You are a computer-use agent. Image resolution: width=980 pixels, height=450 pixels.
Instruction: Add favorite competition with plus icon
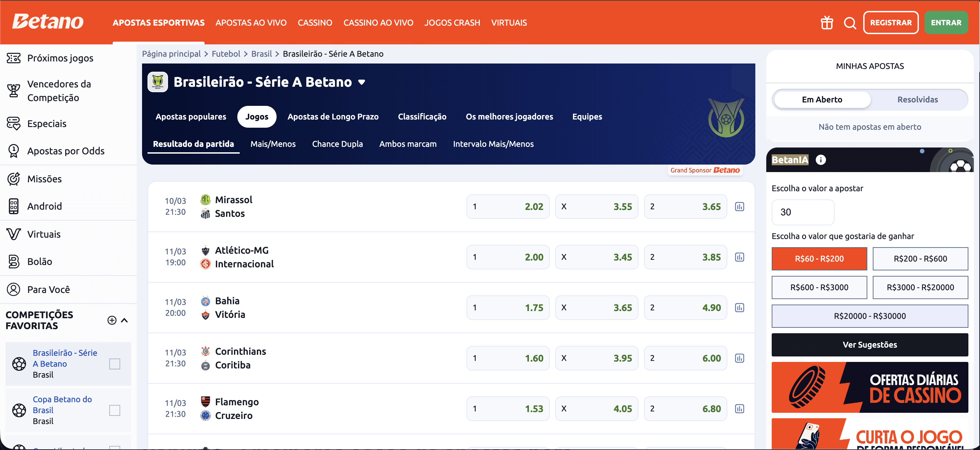pos(112,320)
